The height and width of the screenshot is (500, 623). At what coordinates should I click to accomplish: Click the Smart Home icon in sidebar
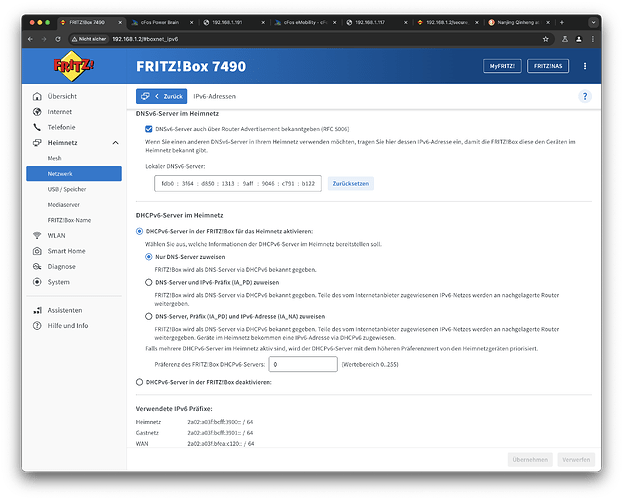[37, 251]
